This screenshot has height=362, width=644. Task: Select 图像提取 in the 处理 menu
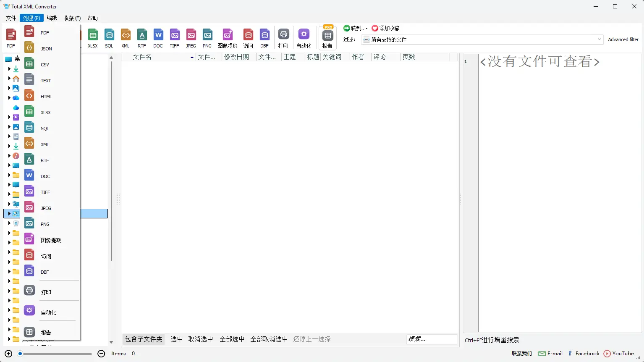pos(50,240)
